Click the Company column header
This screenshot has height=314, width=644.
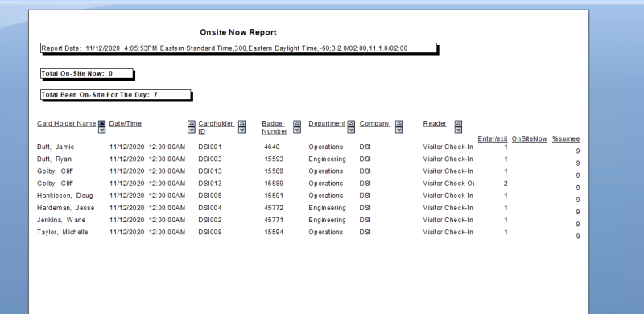pos(374,123)
